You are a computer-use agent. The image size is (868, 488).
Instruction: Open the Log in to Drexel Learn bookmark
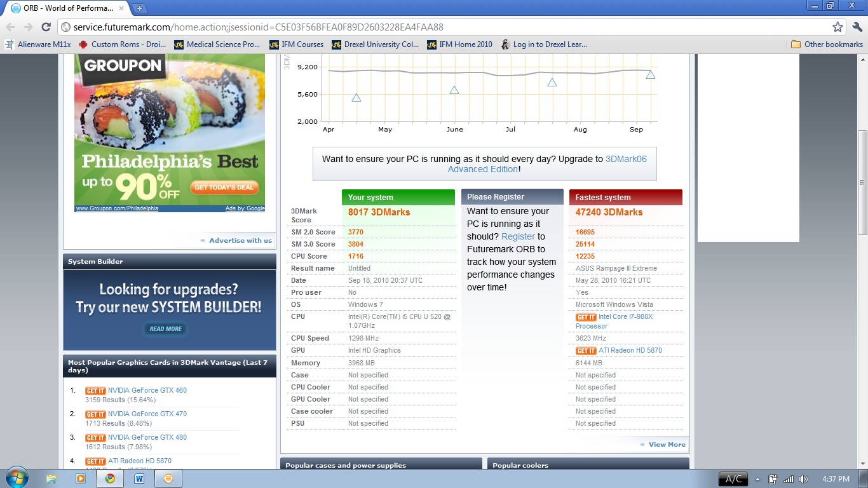click(544, 44)
